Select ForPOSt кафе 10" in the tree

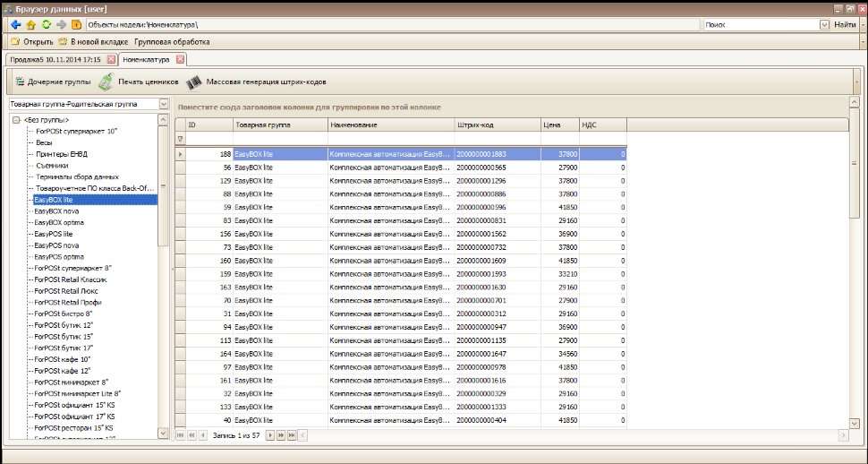point(62,359)
